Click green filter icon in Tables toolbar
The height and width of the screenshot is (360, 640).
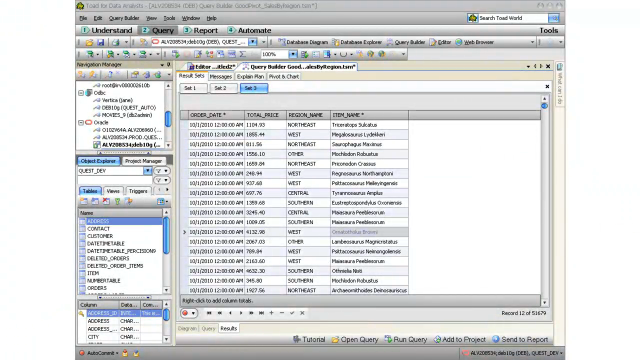[118, 201]
